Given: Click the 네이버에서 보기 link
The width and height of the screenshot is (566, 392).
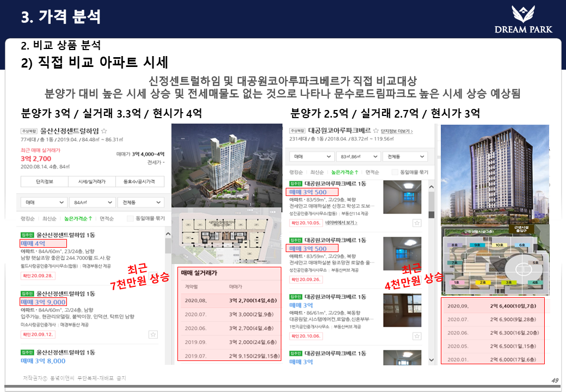Looking at the screenshot, I should tap(341, 223).
